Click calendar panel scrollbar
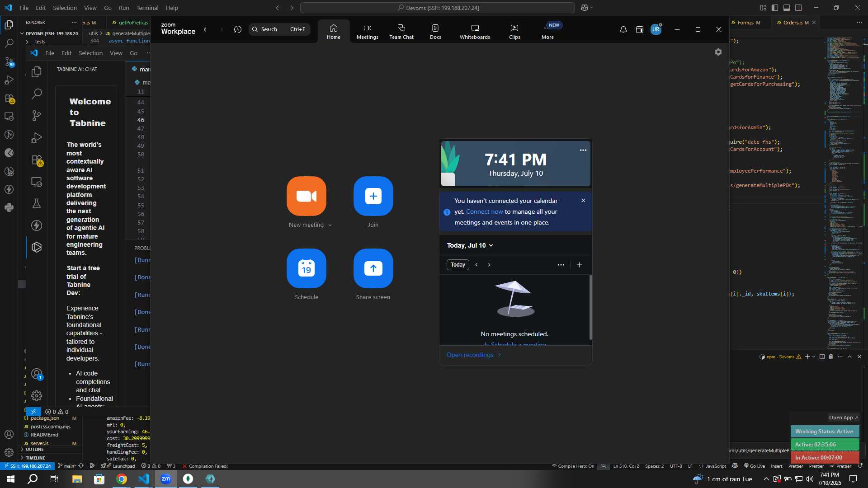 (x=590, y=307)
